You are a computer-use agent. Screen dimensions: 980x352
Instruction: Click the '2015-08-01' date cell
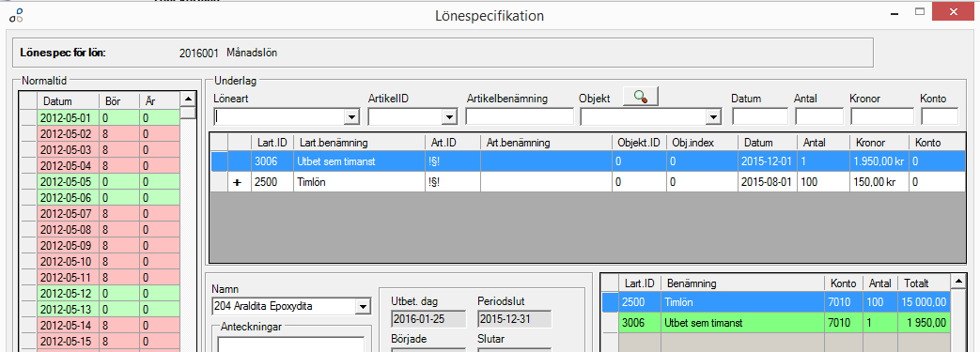768,181
